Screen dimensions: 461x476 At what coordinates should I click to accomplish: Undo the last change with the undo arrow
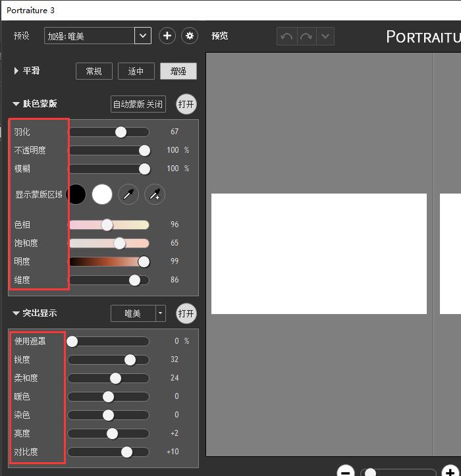click(x=286, y=36)
